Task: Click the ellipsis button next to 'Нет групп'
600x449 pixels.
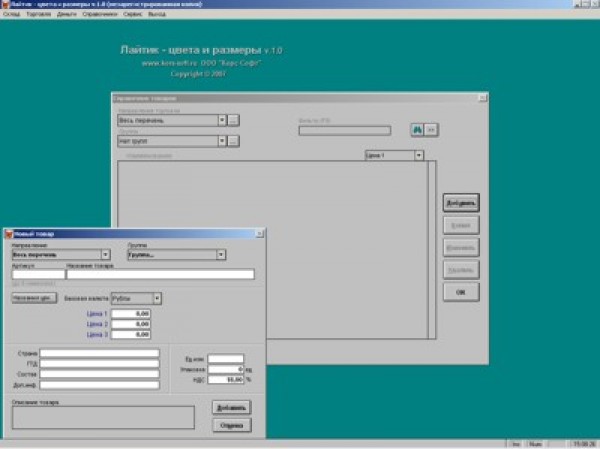Action: (x=233, y=141)
